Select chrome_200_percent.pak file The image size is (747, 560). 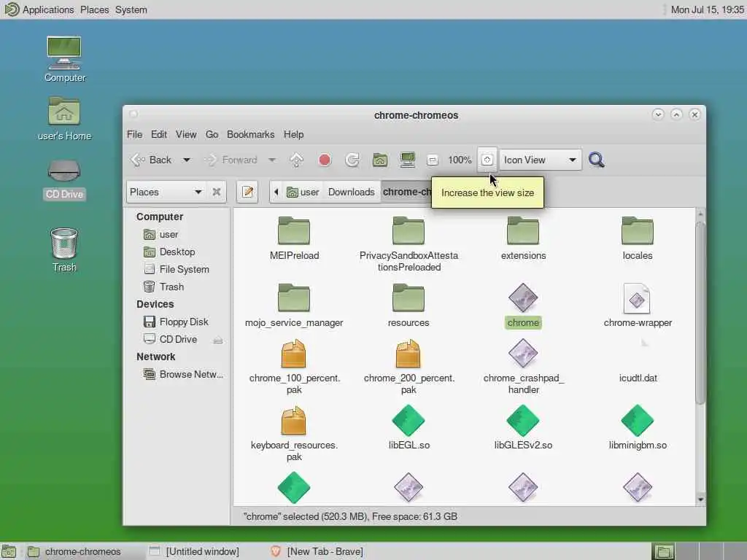409,367
